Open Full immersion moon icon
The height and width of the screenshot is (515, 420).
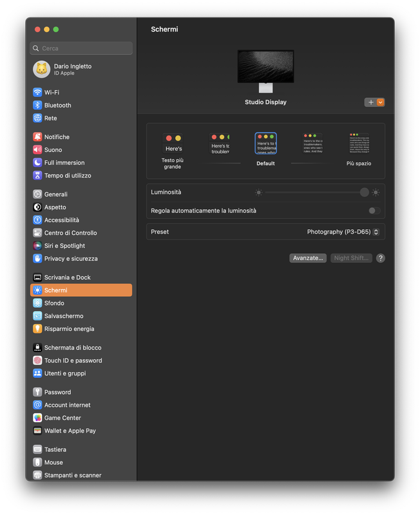(x=37, y=162)
